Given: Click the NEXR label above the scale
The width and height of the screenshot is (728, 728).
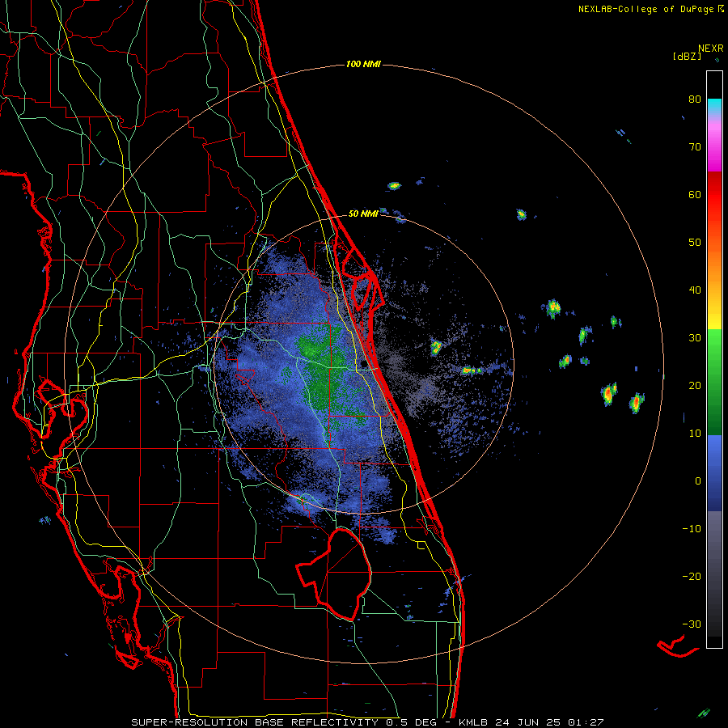Looking at the screenshot, I should click(x=710, y=49).
